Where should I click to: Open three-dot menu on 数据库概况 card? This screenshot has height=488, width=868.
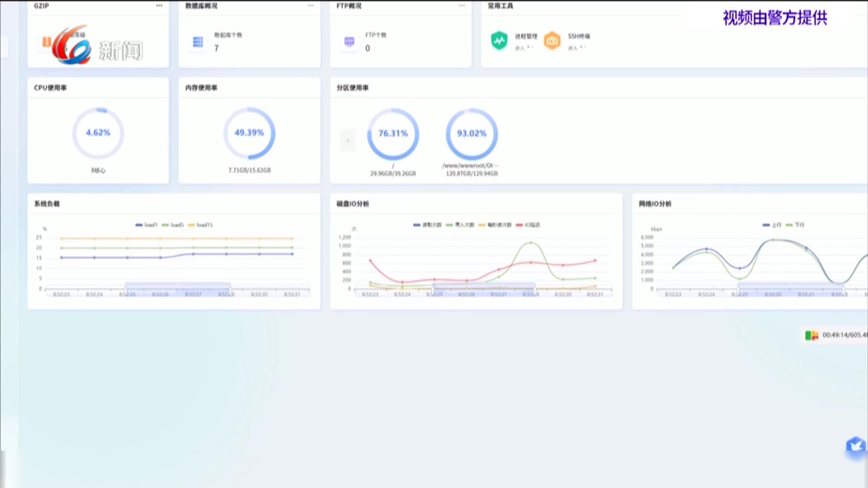pyautogui.click(x=311, y=6)
